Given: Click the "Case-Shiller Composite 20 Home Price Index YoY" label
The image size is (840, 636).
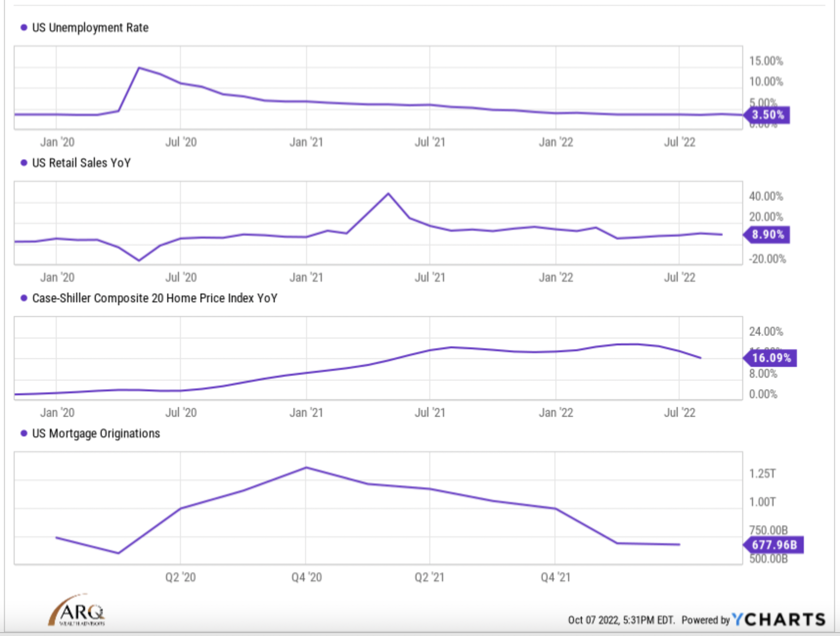Looking at the screenshot, I should [x=155, y=298].
